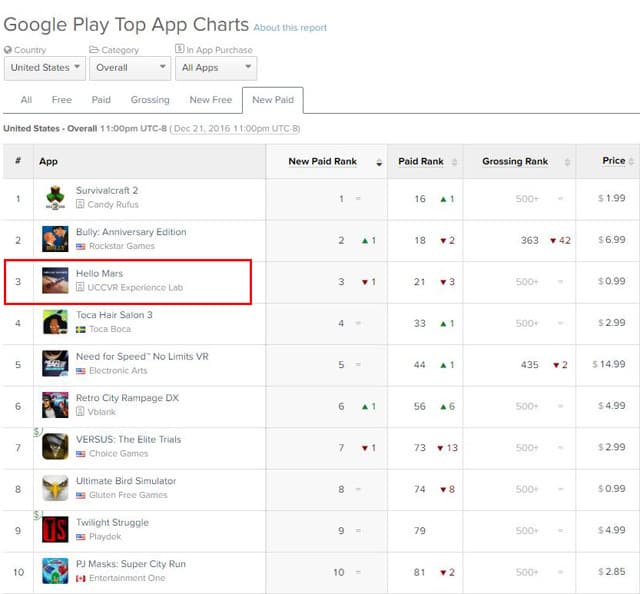Open the VERSUS: The Elite Trials link
This screenshot has width=640, height=594.
(x=128, y=440)
